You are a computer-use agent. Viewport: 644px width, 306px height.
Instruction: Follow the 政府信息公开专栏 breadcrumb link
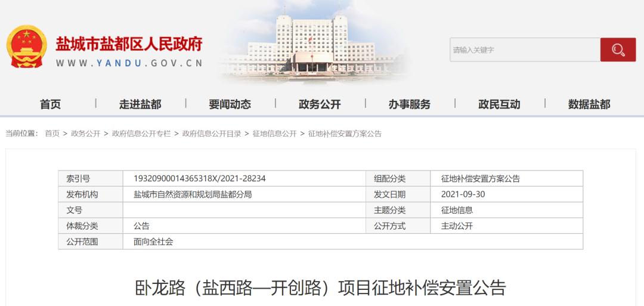(141, 134)
